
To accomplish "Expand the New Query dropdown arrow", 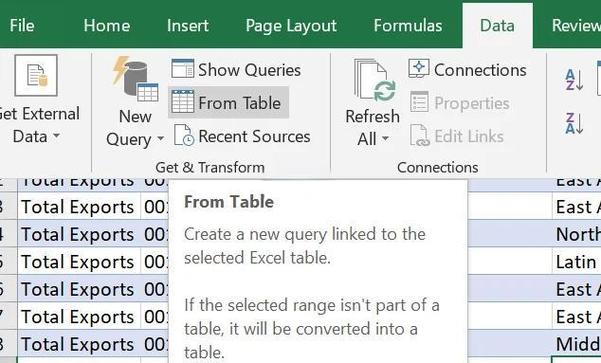I will 161,138.
